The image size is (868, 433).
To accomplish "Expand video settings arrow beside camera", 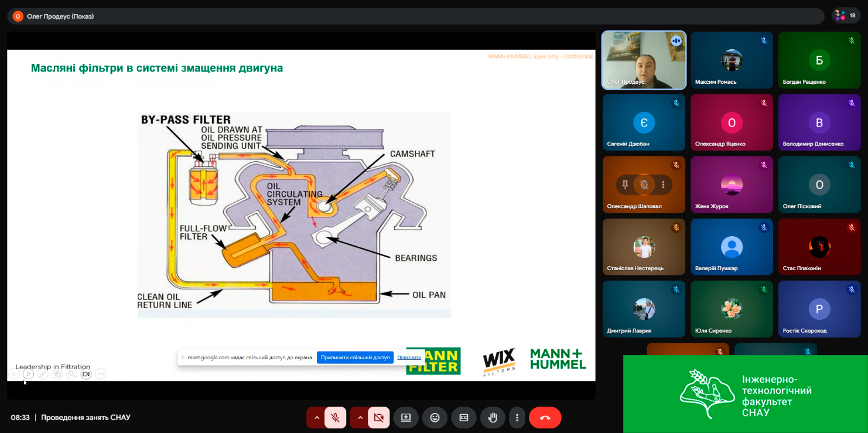I will pyautogui.click(x=360, y=418).
